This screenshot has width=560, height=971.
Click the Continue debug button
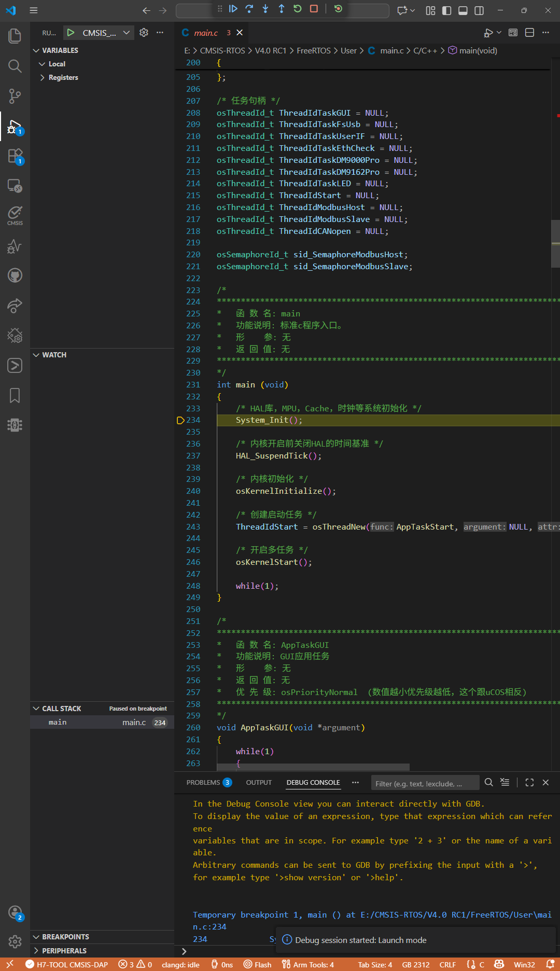(233, 9)
